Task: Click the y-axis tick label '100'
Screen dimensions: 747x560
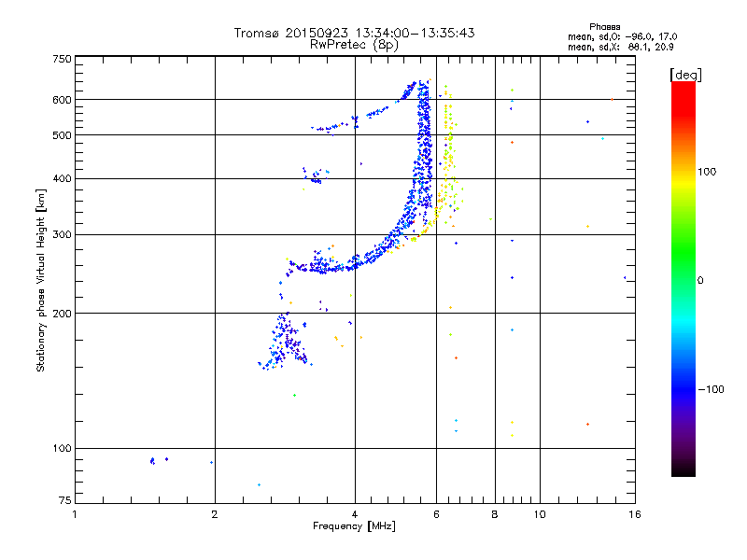Action: tap(62, 449)
